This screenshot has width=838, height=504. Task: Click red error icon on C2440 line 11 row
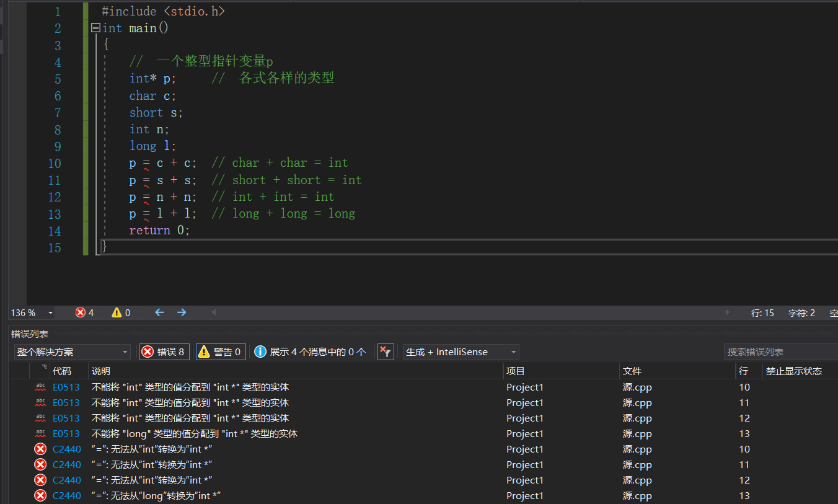(40, 464)
